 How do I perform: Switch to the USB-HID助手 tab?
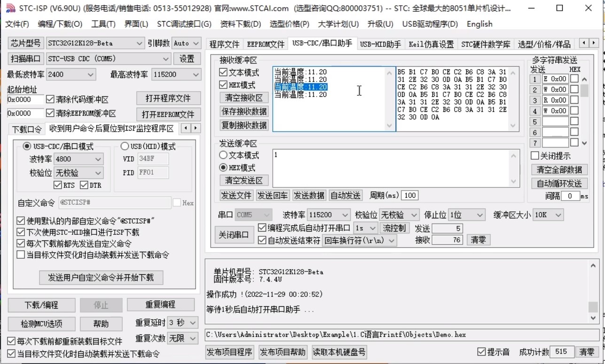pyautogui.click(x=380, y=44)
